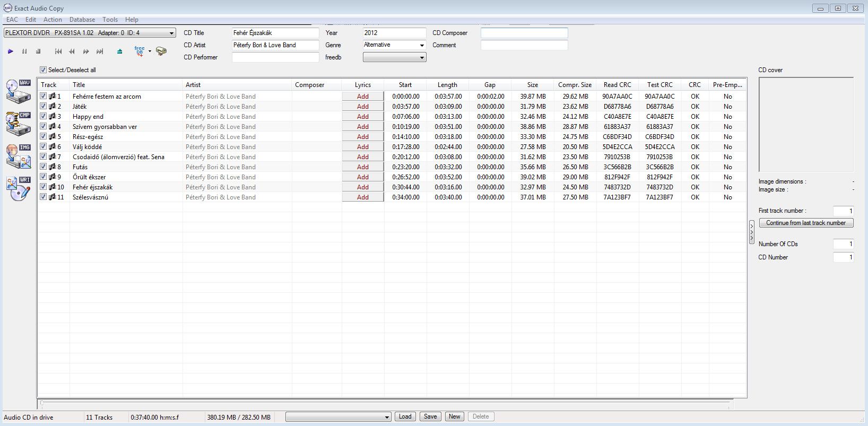The width and height of the screenshot is (868, 426).
Task: Uncheck track 4 Szívem gyorsabban ver
Action: 44,126
